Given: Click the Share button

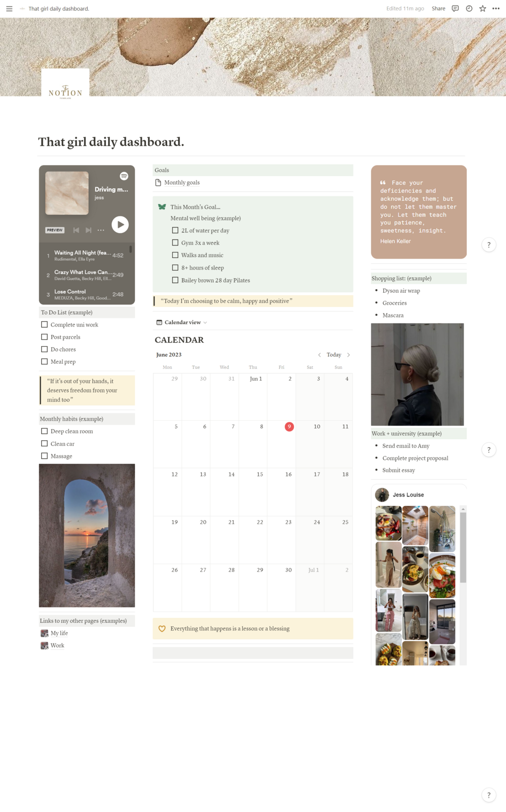Looking at the screenshot, I should pyautogui.click(x=438, y=9).
